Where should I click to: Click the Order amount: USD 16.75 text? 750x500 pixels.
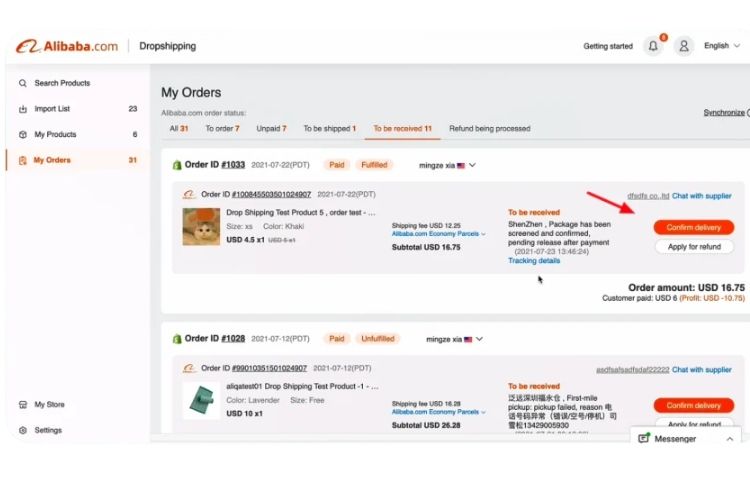(x=686, y=288)
